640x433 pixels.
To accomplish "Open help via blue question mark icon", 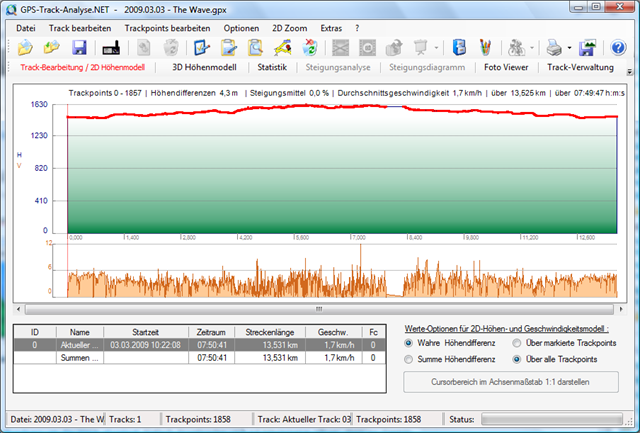I will pos(618,47).
